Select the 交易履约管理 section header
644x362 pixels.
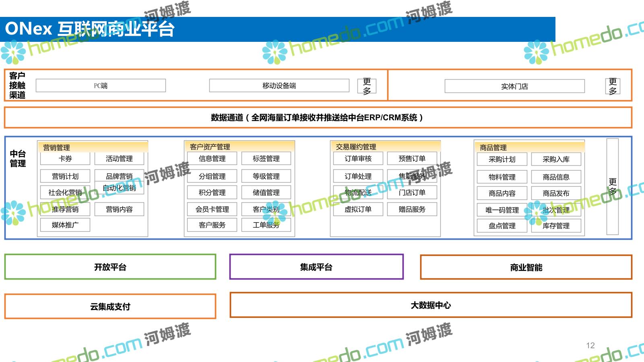click(x=386, y=147)
